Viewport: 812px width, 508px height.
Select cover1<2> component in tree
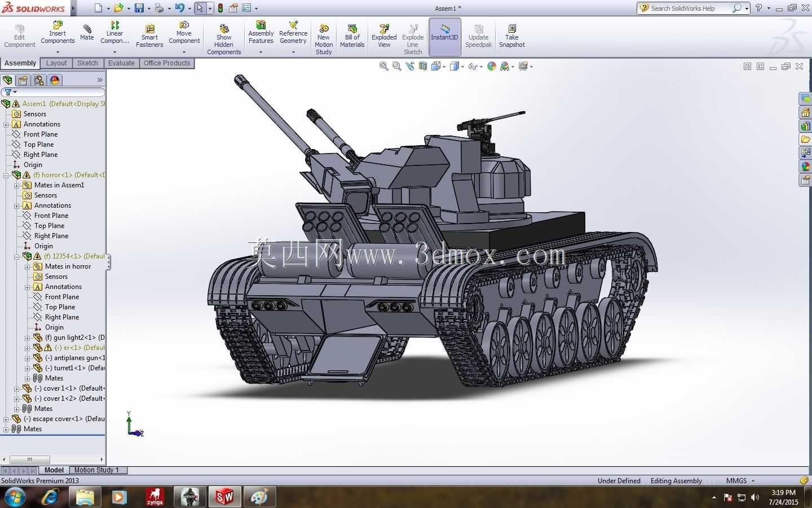[x=63, y=398]
